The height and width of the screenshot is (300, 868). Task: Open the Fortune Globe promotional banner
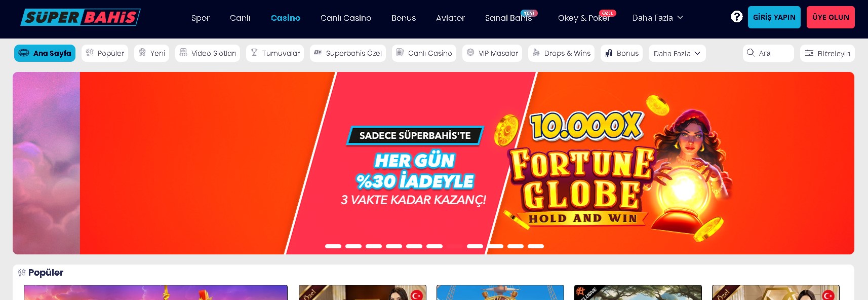coord(433,163)
